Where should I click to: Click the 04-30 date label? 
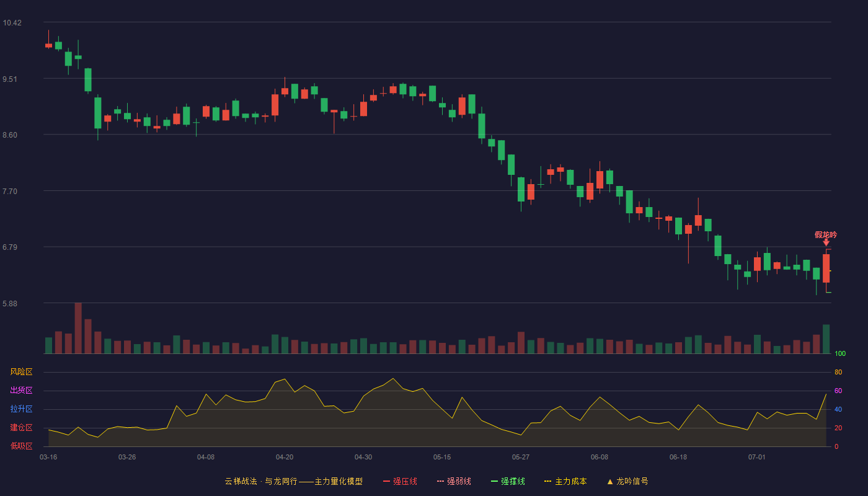(363, 457)
